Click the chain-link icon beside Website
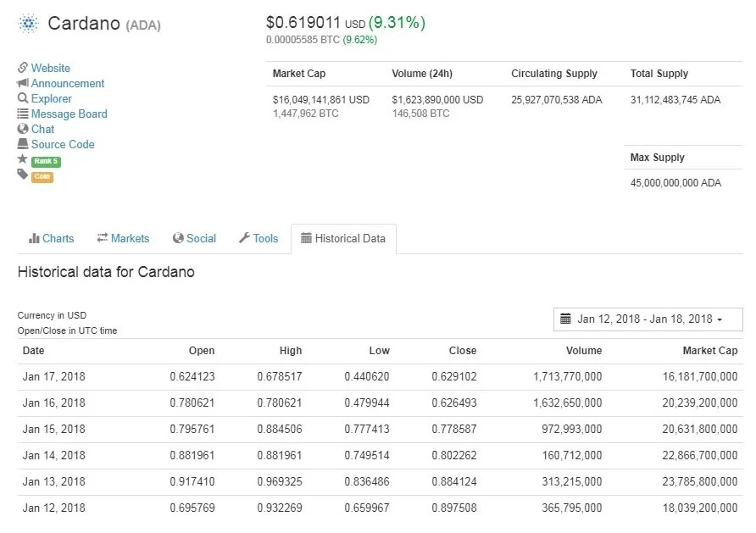 pyautogui.click(x=23, y=68)
